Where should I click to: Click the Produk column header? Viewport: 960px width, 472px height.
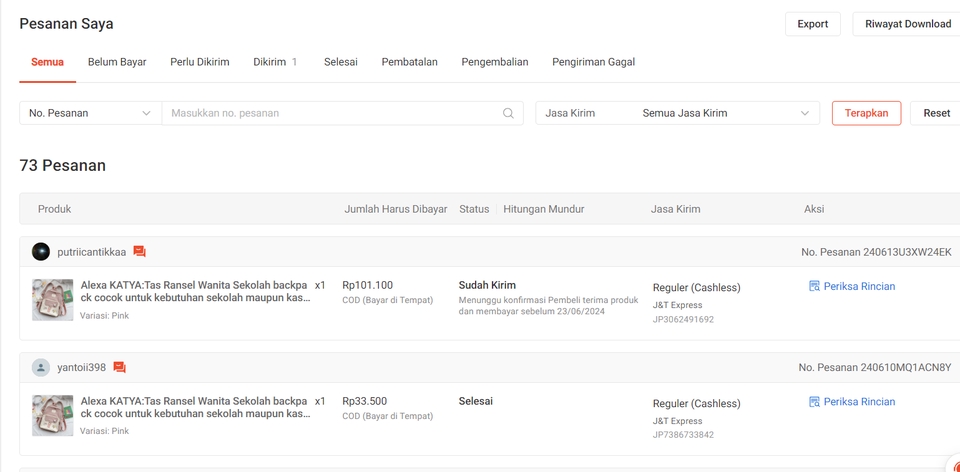54,209
